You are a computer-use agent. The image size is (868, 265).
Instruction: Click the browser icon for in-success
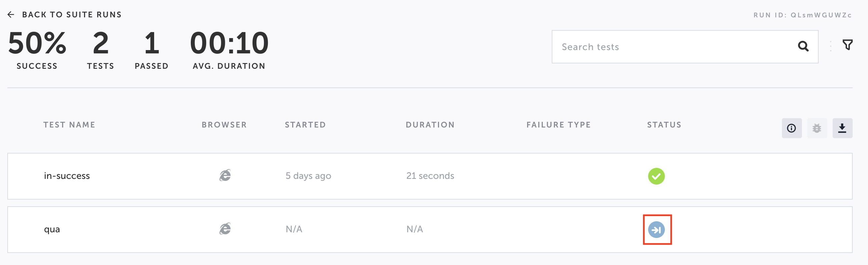[225, 175]
